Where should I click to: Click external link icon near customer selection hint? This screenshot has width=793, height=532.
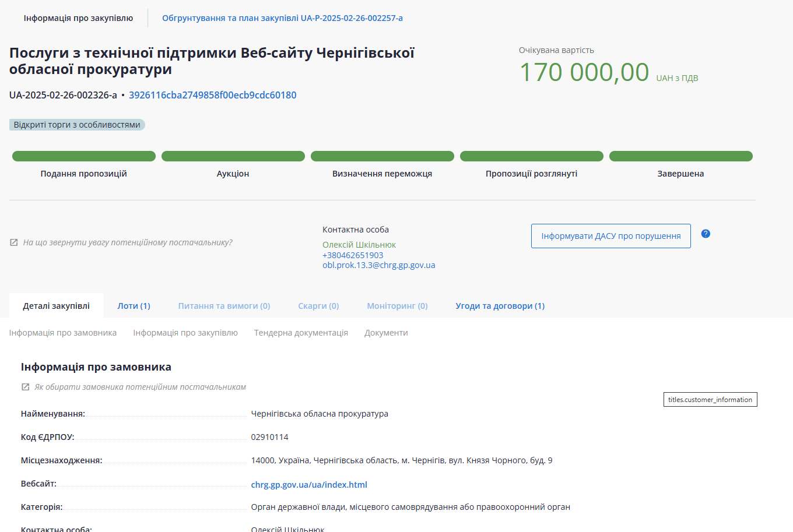point(26,387)
